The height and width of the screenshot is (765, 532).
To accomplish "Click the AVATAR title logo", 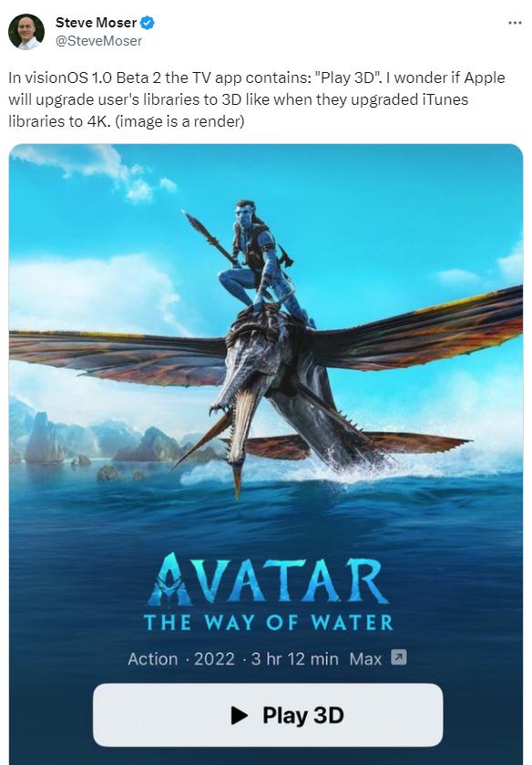I will (268, 580).
